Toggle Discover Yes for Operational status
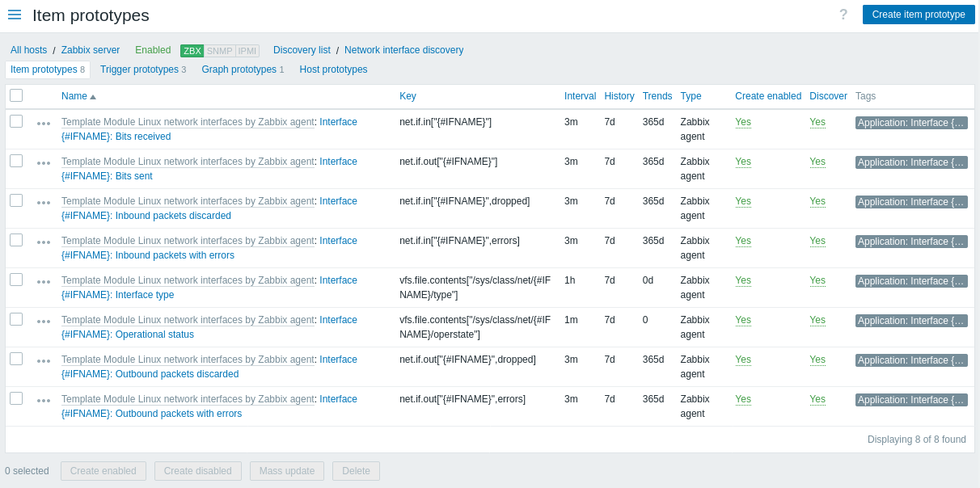 tap(817, 320)
